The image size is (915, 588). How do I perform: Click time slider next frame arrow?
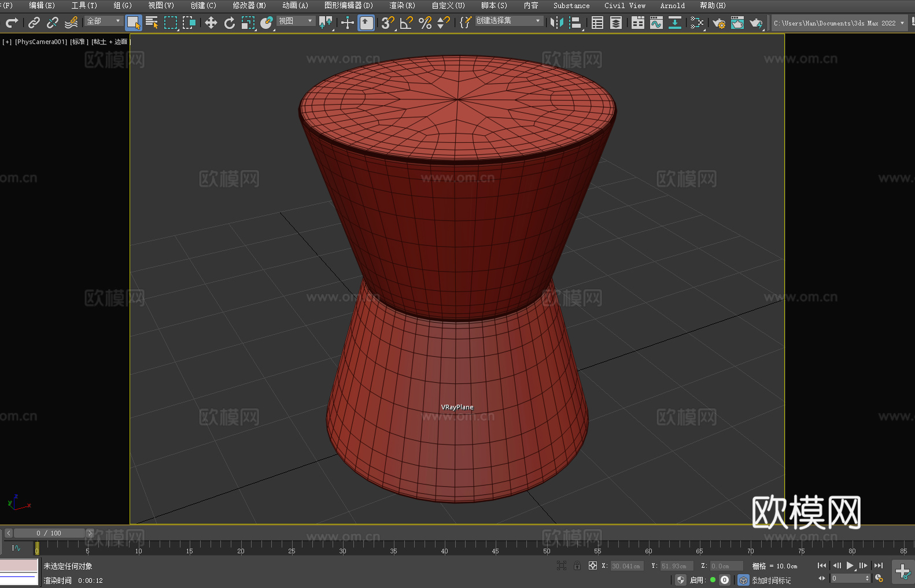pos(90,533)
